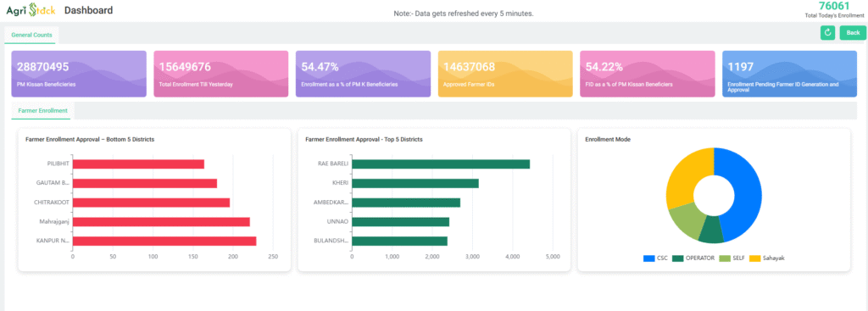Screen dimensions: 868x311
Task: Click the Mahrajganj red bar
Action: 161,222
